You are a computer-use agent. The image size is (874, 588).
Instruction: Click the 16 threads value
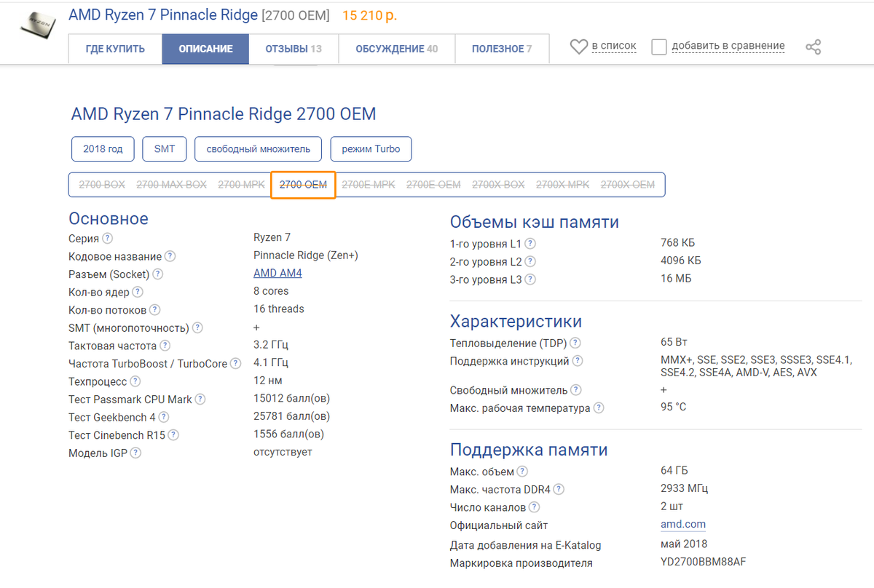click(279, 309)
